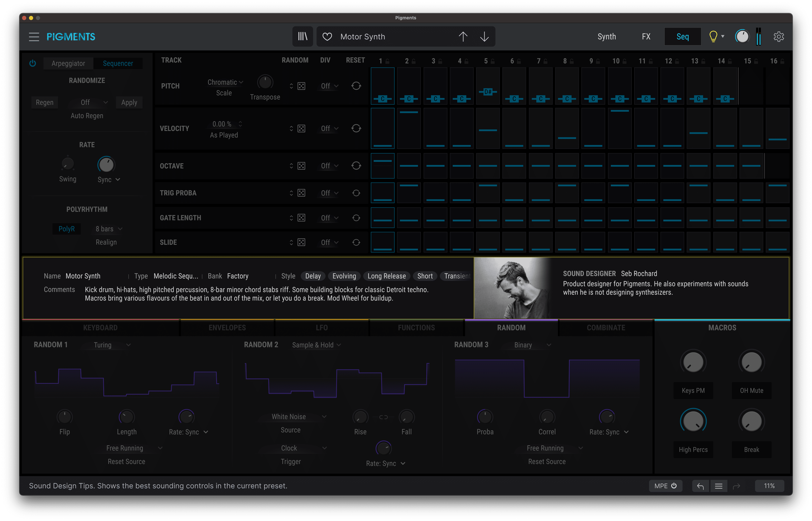This screenshot has height=521, width=812.
Task: Open the 8 bars polyrhythm dropdown
Action: [x=109, y=229]
